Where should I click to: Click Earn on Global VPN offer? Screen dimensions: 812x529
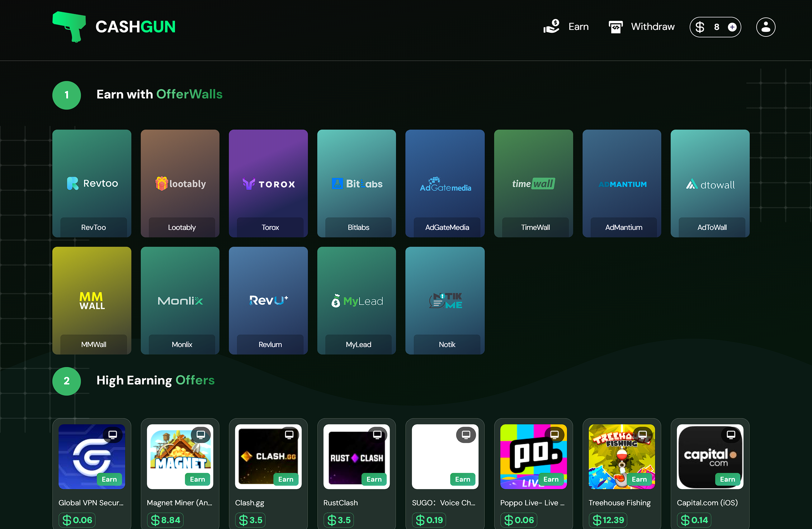pyautogui.click(x=109, y=479)
